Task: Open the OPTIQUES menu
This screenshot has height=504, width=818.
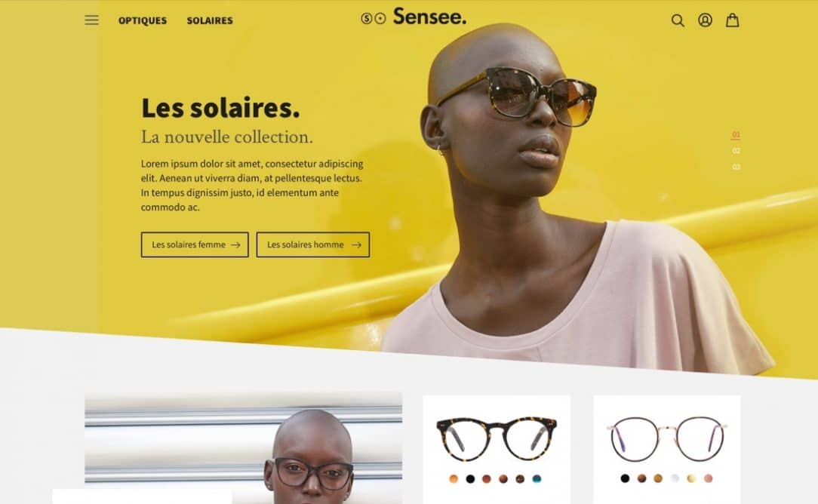Action: point(143,20)
